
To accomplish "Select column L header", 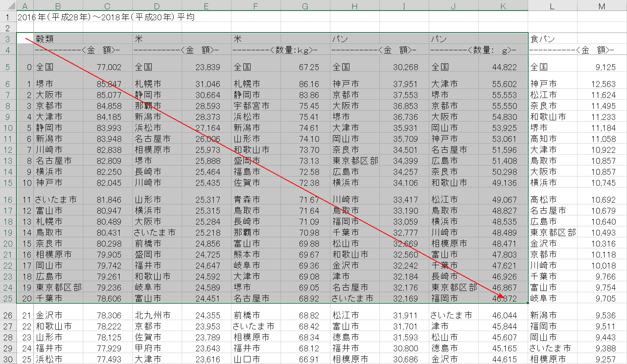I will coord(553,6).
